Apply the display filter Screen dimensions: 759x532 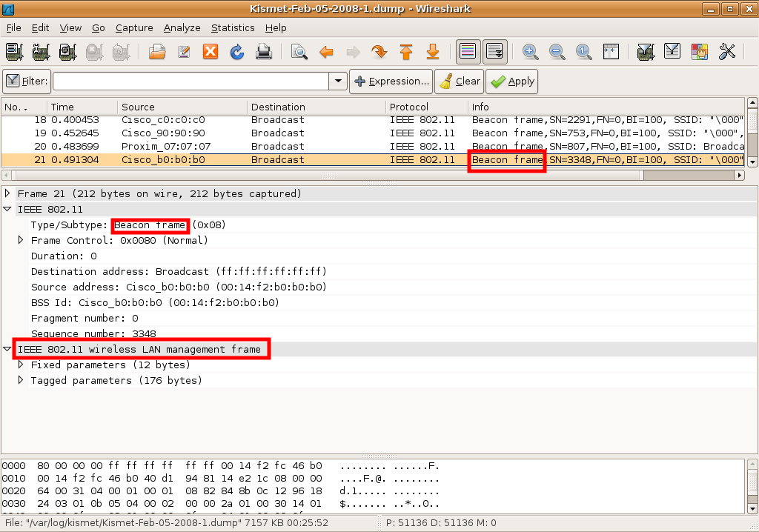pos(511,81)
